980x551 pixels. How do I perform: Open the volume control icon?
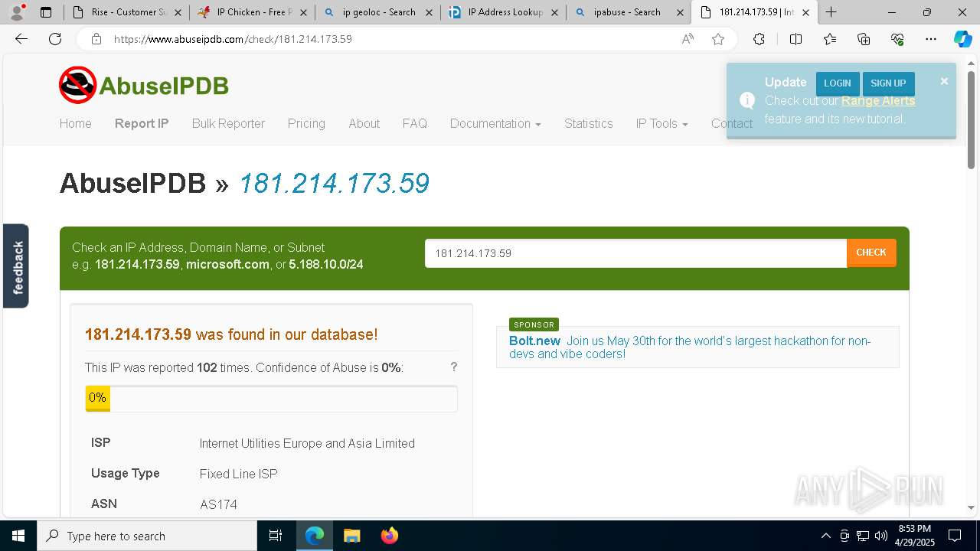coord(881,536)
